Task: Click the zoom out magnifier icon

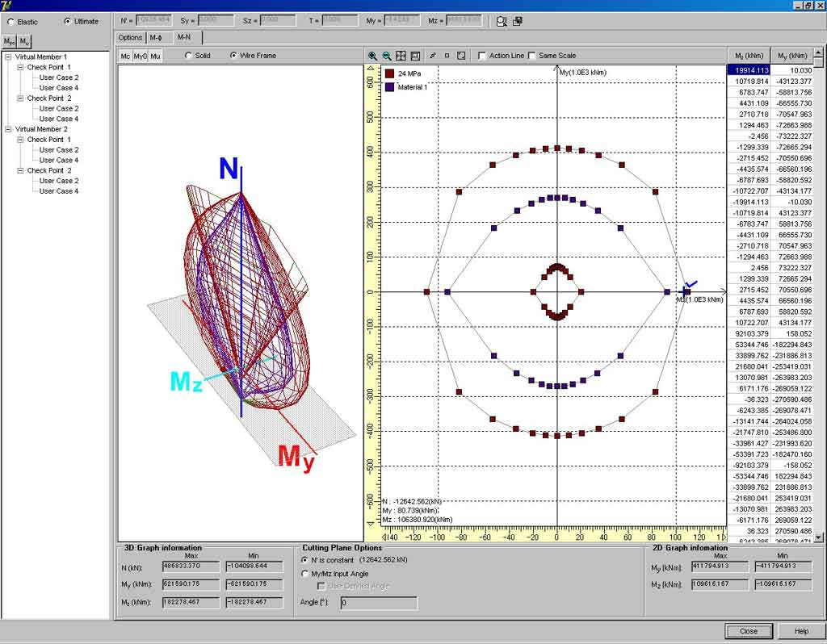Action: (x=387, y=56)
